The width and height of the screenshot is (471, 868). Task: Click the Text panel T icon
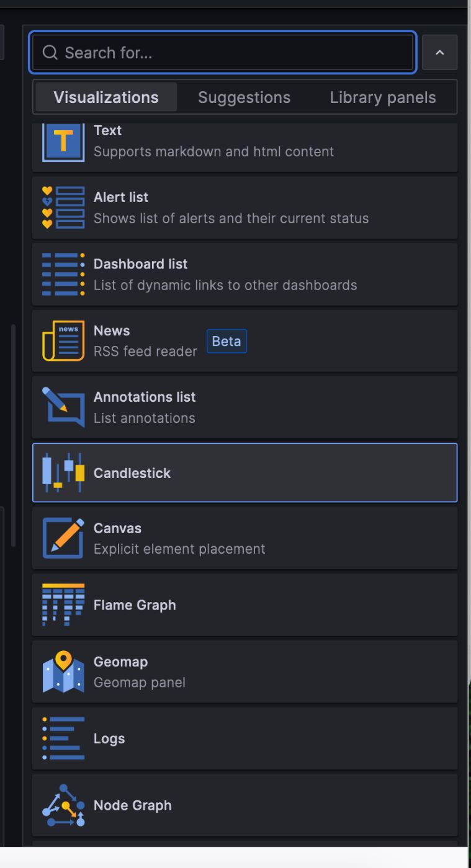coord(63,141)
